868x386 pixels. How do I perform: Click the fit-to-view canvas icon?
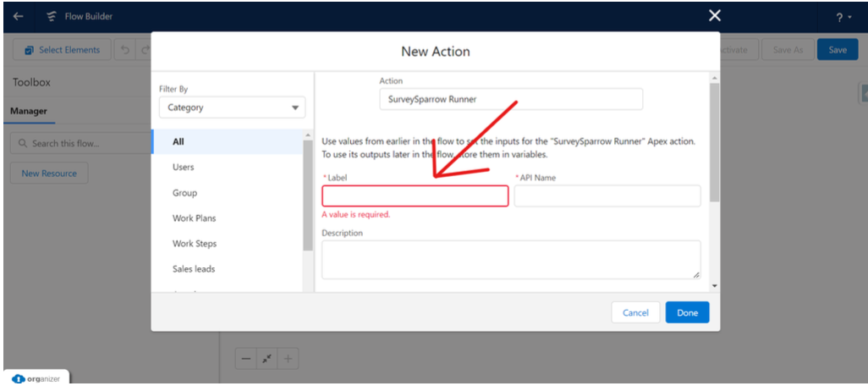267,359
